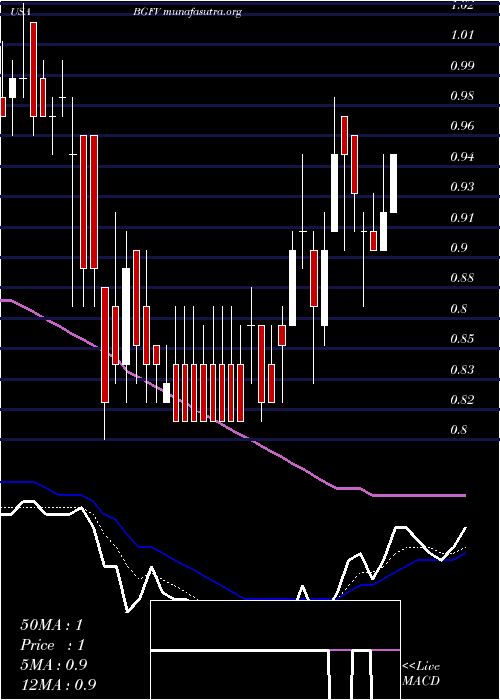Viewport: 500px width, 700px height.
Task: Select the 1.01 price axis label
Action: coord(462,35)
